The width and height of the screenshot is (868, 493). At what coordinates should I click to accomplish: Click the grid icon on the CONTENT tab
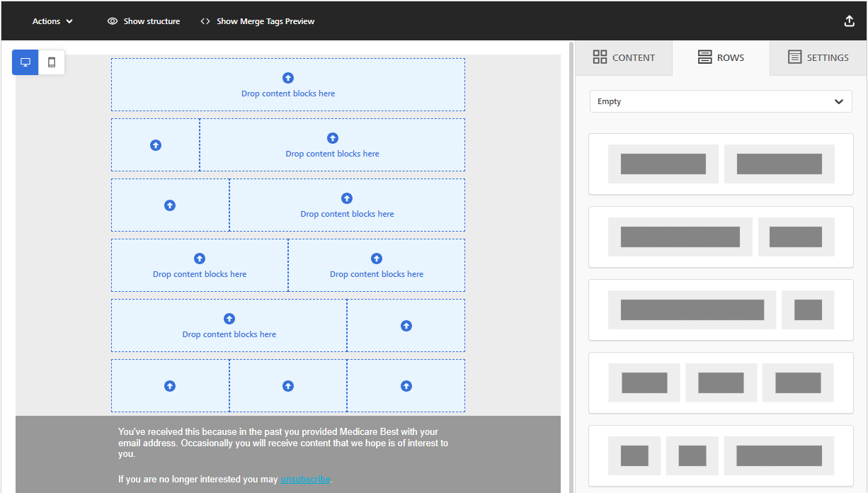coord(601,57)
